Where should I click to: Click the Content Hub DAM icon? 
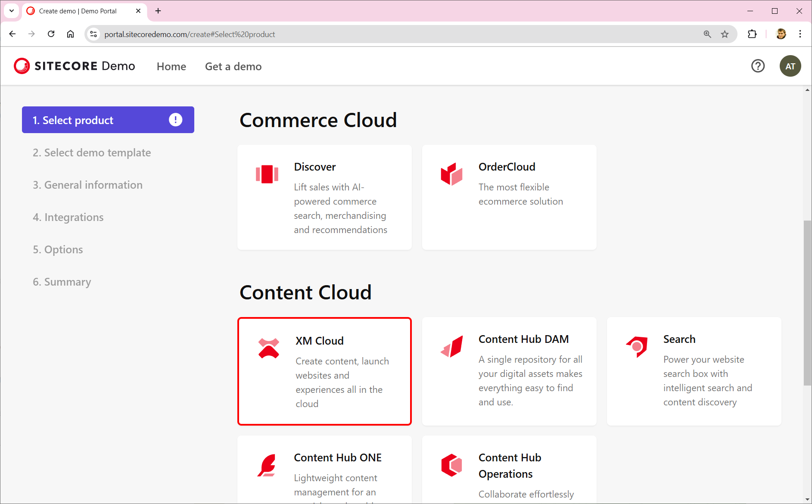[x=451, y=347]
